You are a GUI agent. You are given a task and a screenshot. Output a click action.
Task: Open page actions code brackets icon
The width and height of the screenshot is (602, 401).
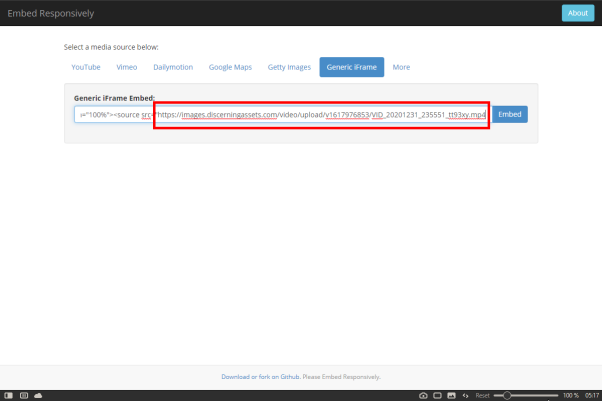(465, 395)
